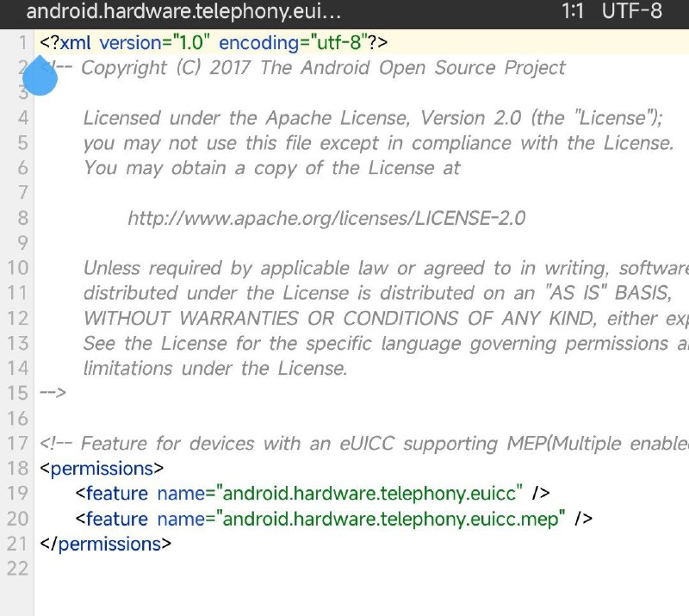Open the UTF-8 encoding selector
This screenshot has height=616, width=689.
click(x=632, y=12)
